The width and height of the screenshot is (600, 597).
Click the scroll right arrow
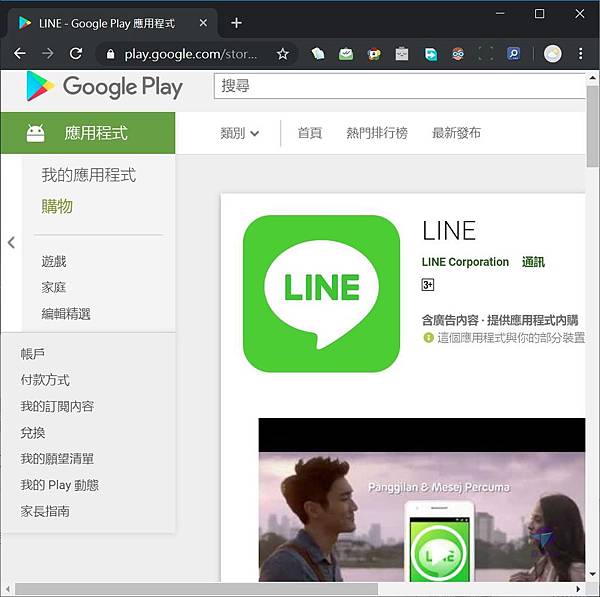(x=578, y=589)
